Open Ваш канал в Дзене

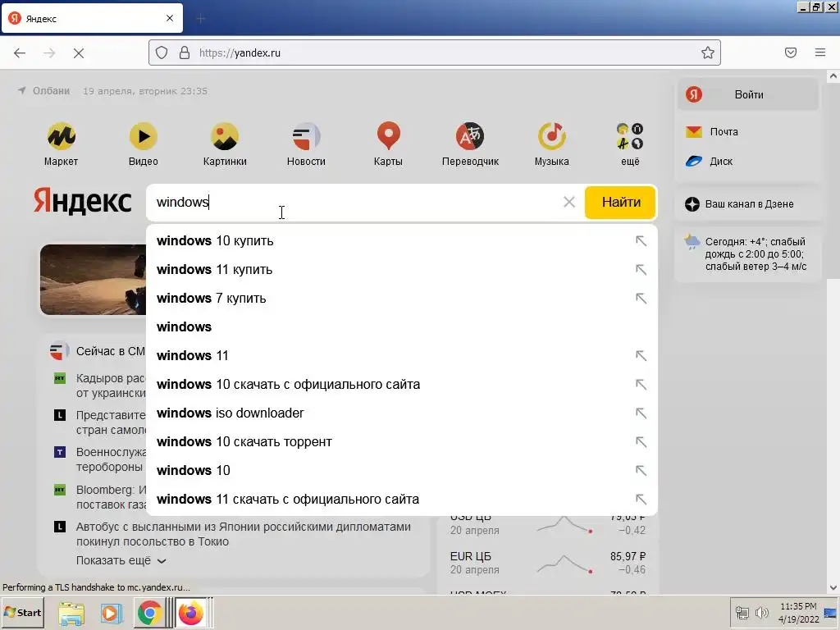[739, 204]
